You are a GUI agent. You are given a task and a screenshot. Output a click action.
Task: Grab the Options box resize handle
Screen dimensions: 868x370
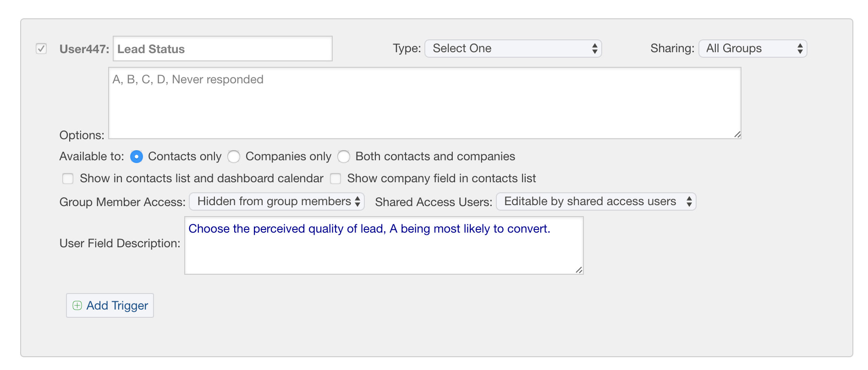click(x=737, y=134)
